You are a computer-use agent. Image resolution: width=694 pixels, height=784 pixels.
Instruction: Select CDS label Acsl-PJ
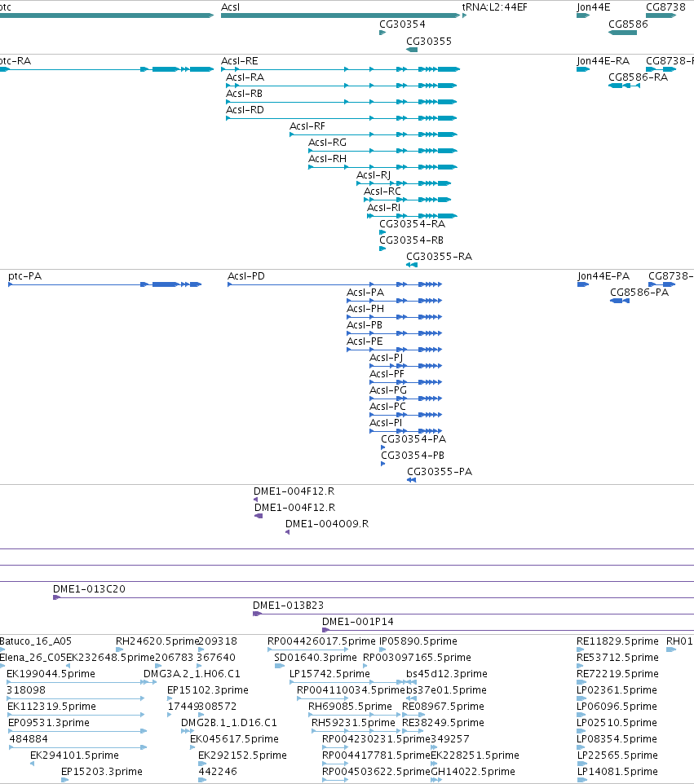pos(386,358)
